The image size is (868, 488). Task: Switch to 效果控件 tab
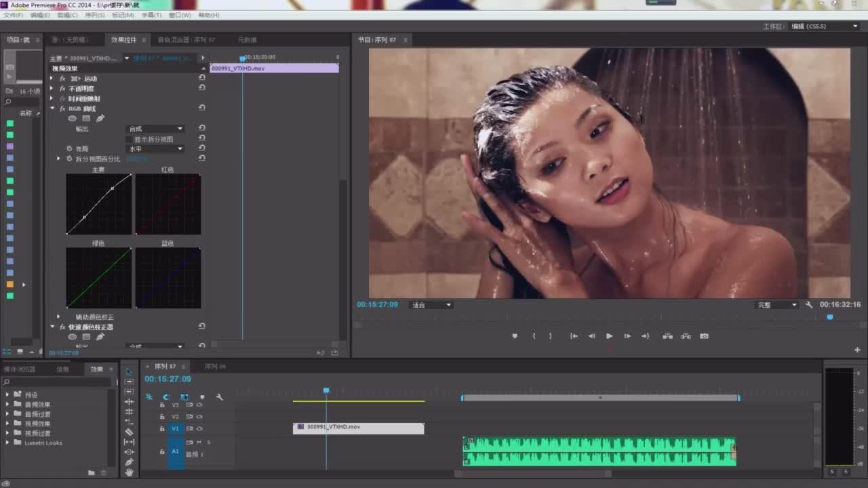124,40
